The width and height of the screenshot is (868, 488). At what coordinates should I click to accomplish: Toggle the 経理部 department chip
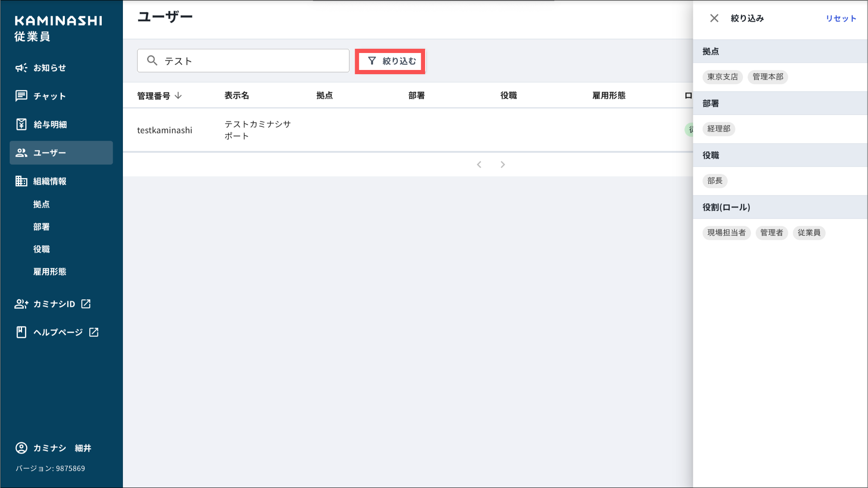[718, 129]
